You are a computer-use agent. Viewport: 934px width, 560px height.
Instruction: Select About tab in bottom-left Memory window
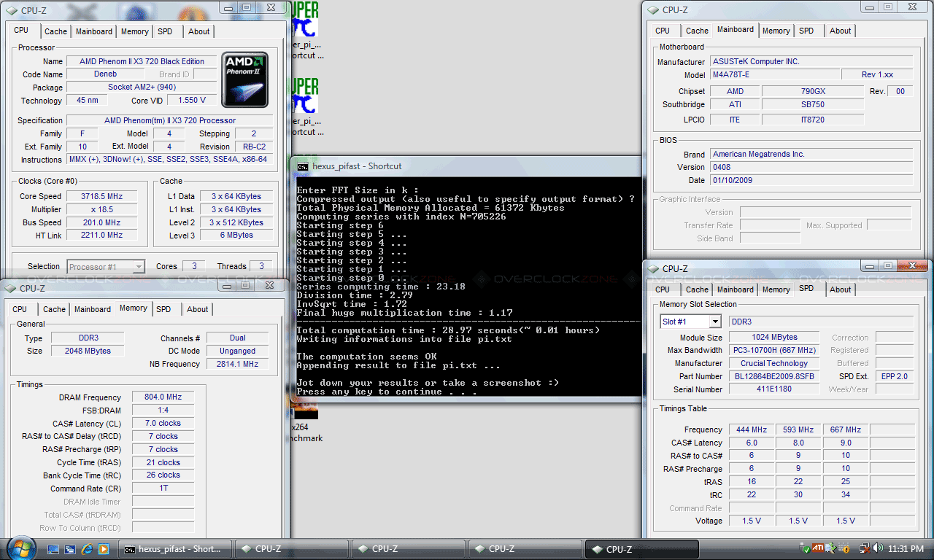click(x=197, y=309)
